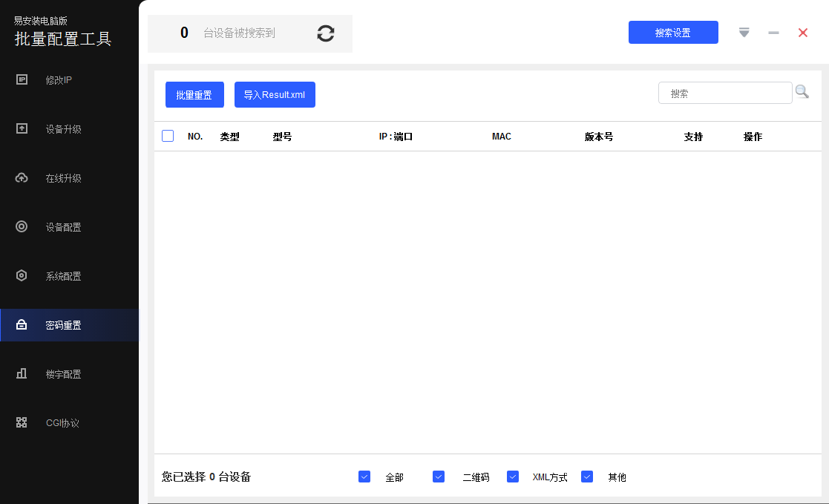This screenshot has height=504, width=829.
Task: Click the 导入Result.xml button
Action: (275, 95)
